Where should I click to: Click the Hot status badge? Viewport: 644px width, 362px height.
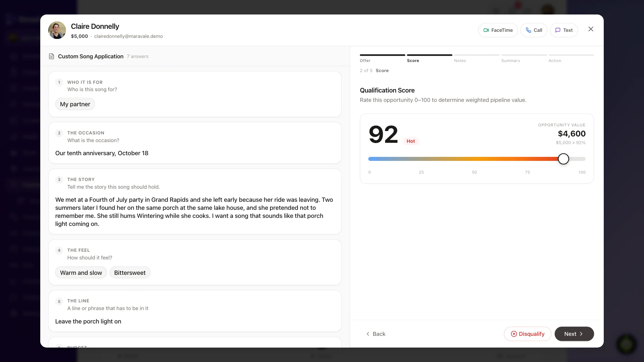pyautogui.click(x=411, y=141)
